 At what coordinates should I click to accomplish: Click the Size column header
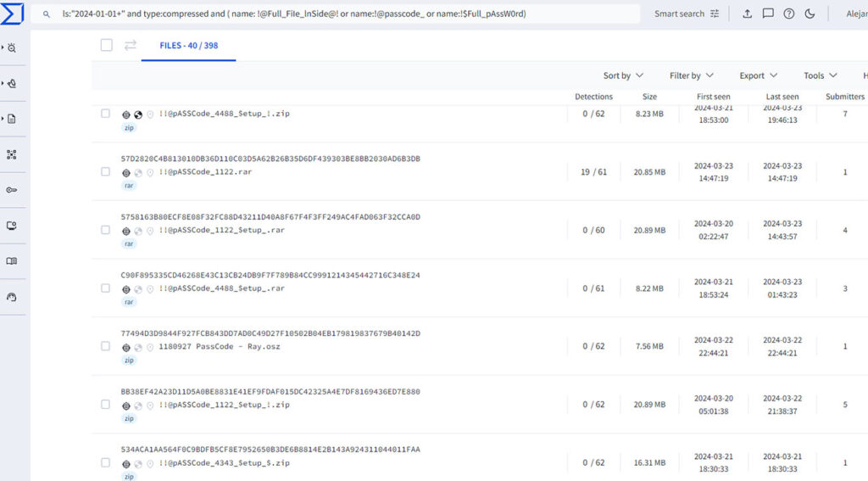tap(649, 97)
